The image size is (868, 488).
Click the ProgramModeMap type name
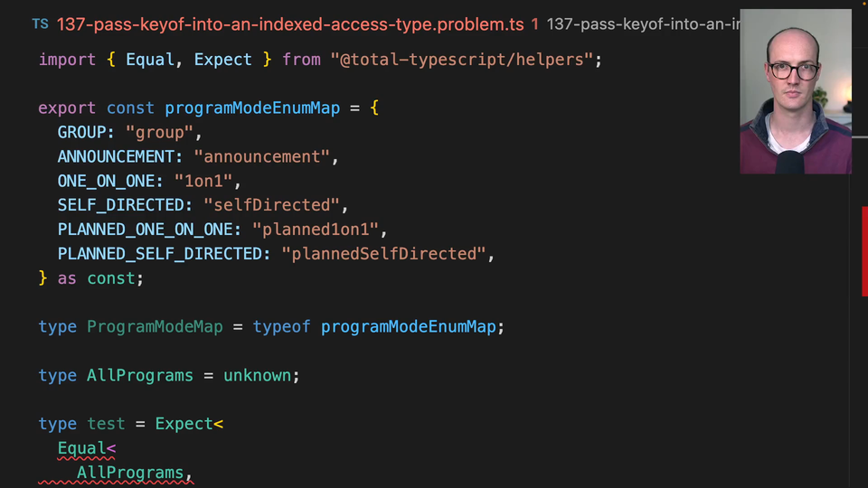pyautogui.click(x=155, y=327)
